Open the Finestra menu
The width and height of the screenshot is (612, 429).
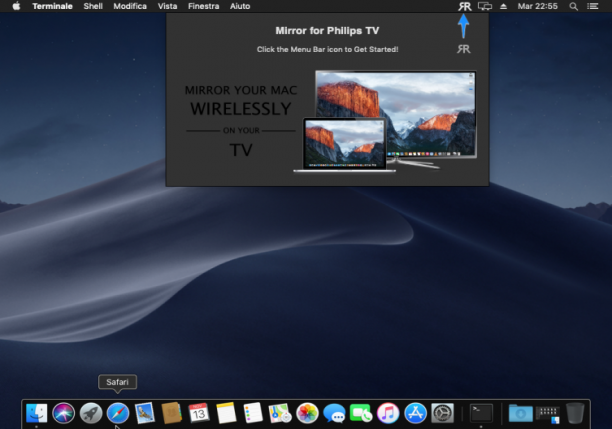pos(203,6)
